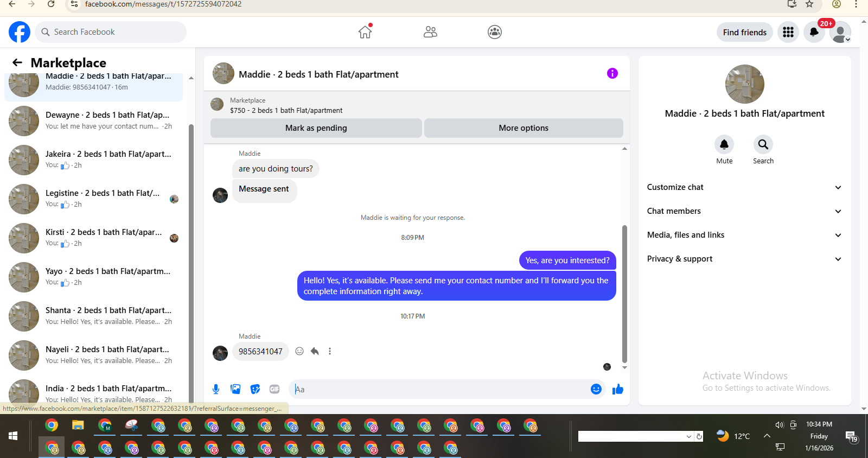Open the Facebook menu grid icon
Viewport: 868px width, 458px height.
(x=788, y=32)
